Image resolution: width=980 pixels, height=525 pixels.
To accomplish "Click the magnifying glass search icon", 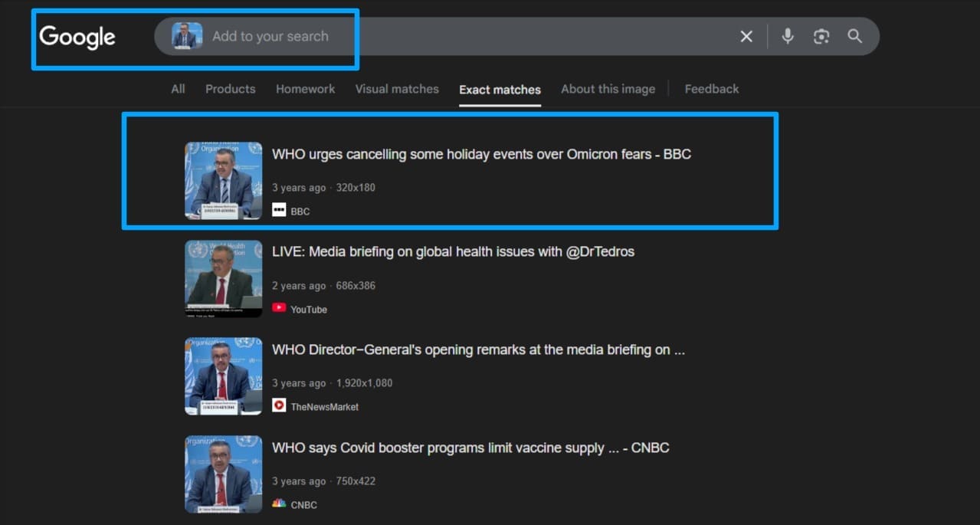I will coord(855,36).
